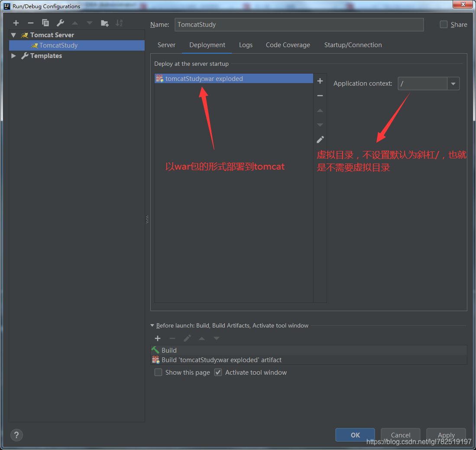Add artifact to deployment list plus icon

tap(320, 81)
